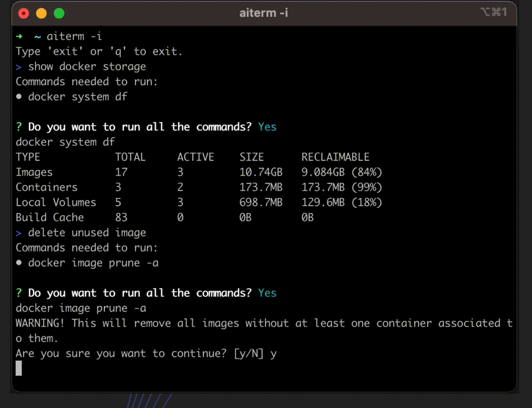Click the Images total value 17

(x=121, y=172)
